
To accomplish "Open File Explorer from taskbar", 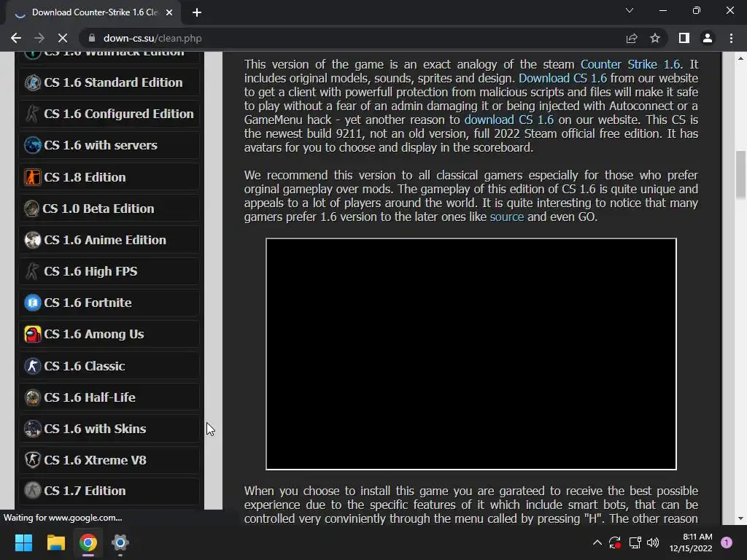I will 55,542.
